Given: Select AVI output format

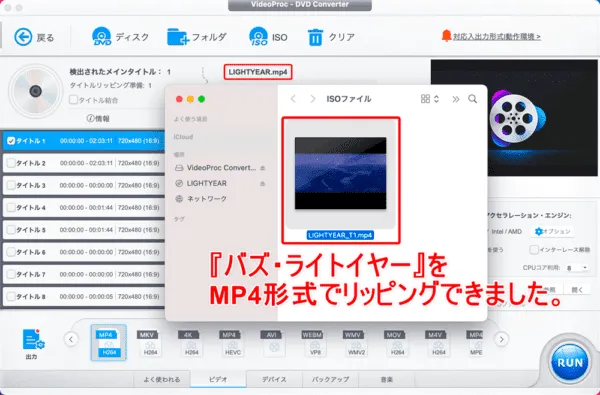Looking at the screenshot, I should (272, 343).
